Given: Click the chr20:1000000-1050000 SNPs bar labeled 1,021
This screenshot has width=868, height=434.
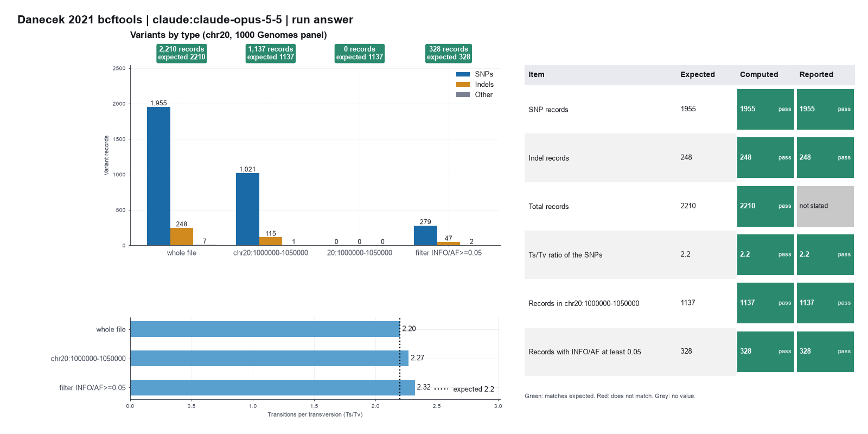Looking at the screenshot, I should [247, 209].
